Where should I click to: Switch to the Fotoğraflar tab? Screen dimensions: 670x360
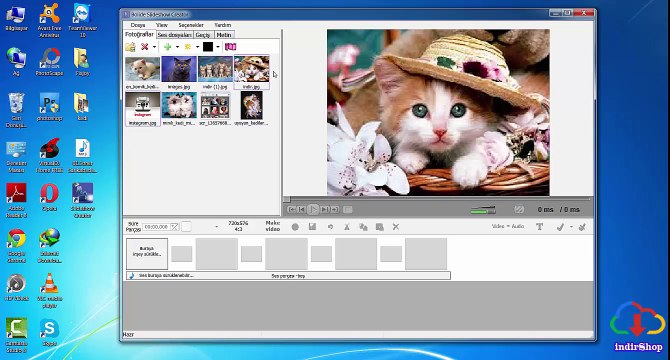click(x=139, y=35)
